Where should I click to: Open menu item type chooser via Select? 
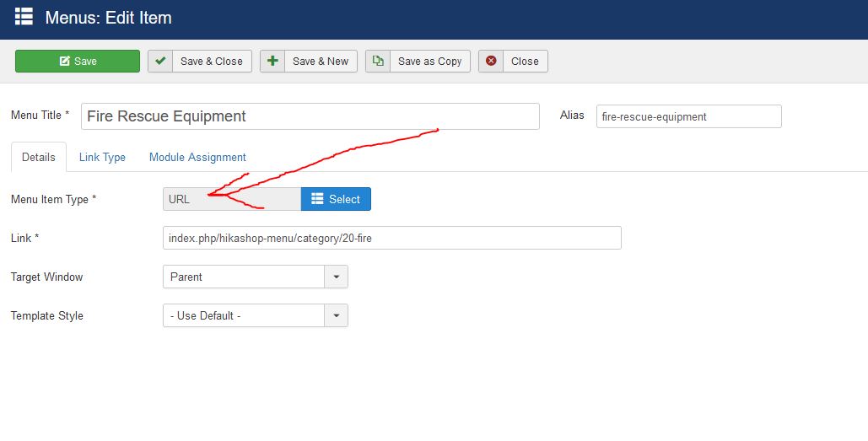tap(336, 199)
